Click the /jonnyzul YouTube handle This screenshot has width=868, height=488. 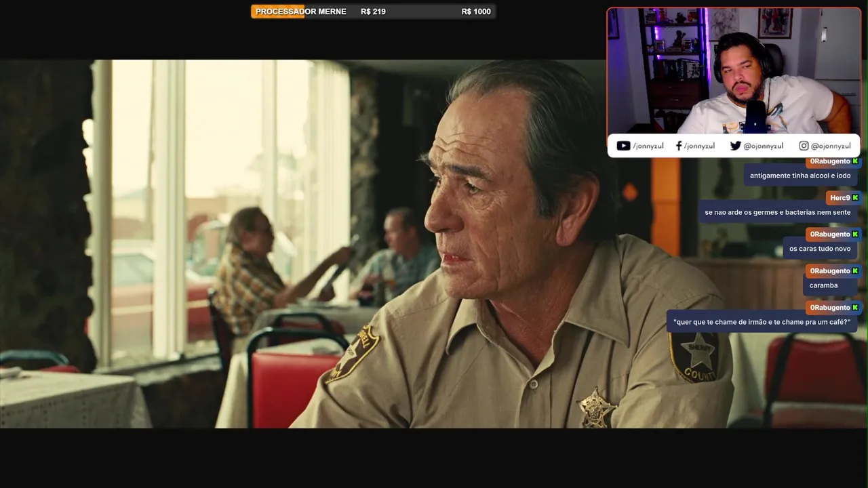coord(648,146)
